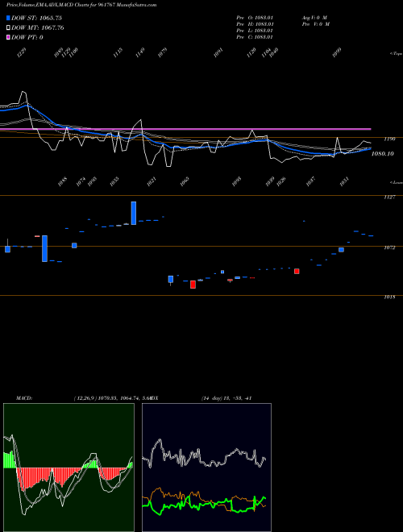Click the '<-Tops' marker label
This screenshot has height=532, width=403.
coord(396,54)
